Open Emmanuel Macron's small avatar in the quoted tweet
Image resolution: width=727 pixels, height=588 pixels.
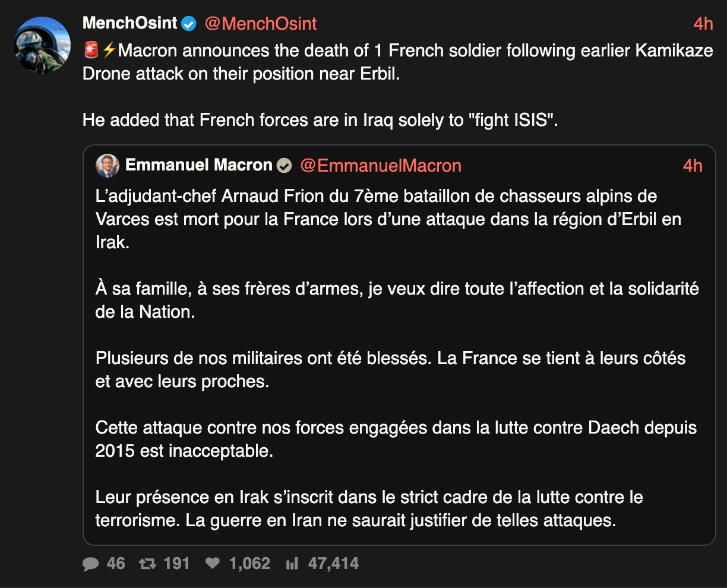108,166
